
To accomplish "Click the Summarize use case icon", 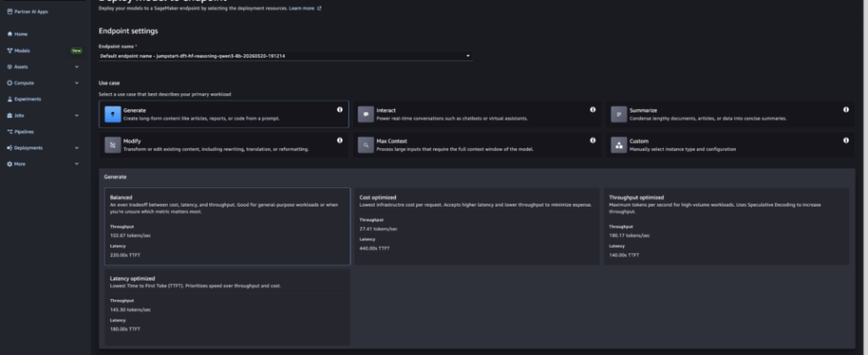I will [x=619, y=114].
